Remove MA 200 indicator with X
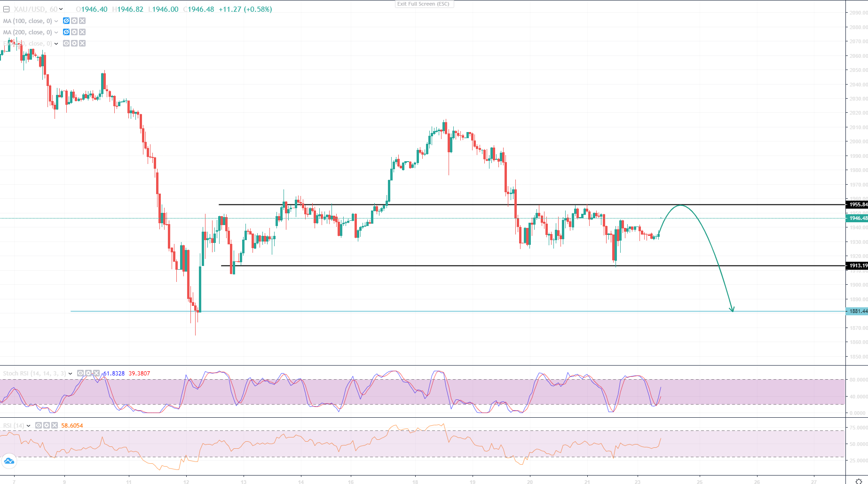Image resolution: width=868 pixels, height=484 pixels. click(82, 32)
